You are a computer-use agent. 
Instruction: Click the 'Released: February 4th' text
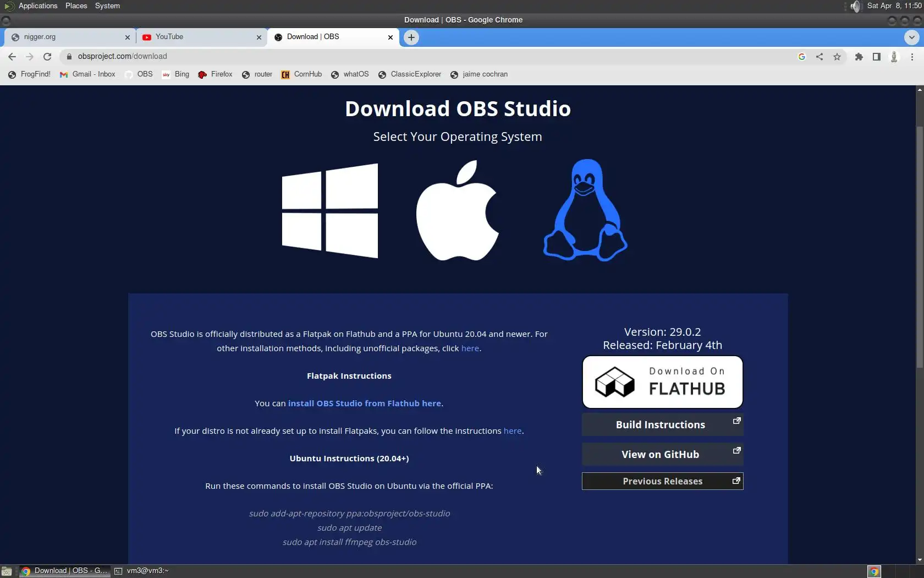click(x=662, y=345)
